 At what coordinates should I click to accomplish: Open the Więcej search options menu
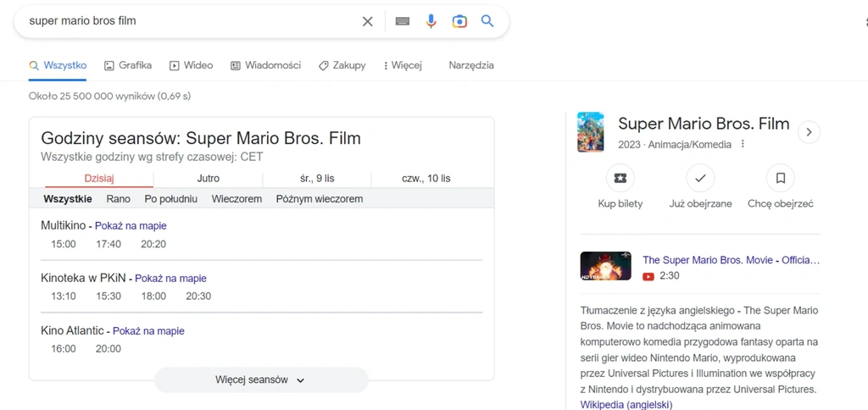click(403, 65)
